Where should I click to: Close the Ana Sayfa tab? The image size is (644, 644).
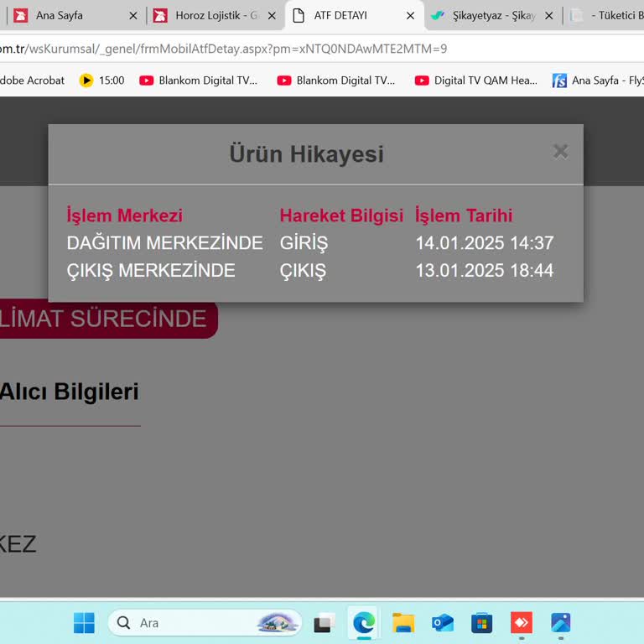pos(133,16)
